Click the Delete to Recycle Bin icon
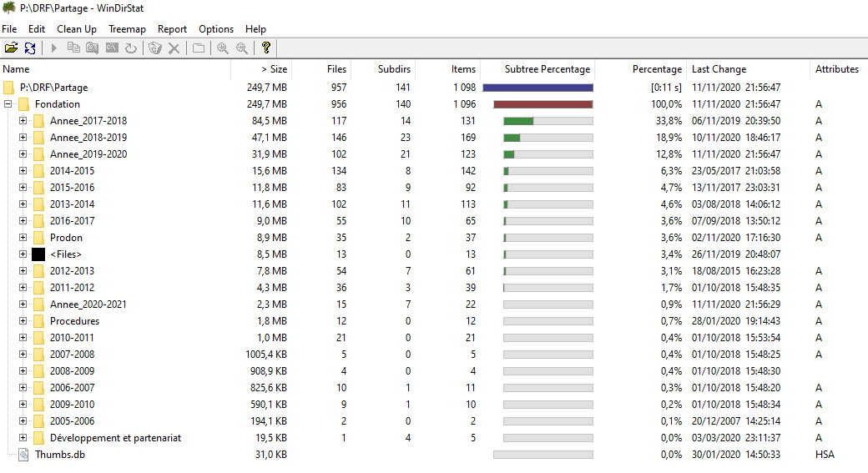 pyautogui.click(x=154, y=48)
